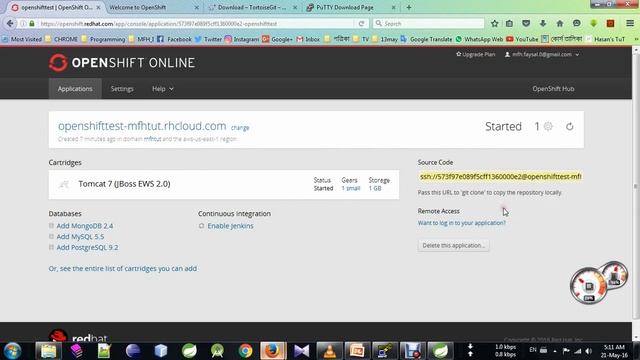This screenshot has width=640, height=360.
Task: Expand the Help dropdown menu
Action: coord(162,89)
